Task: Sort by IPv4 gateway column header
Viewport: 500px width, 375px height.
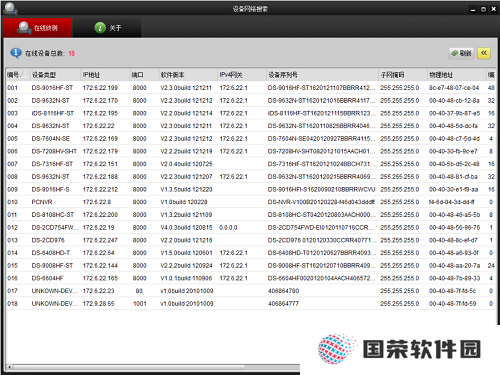Action: click(x=242, y=75)
